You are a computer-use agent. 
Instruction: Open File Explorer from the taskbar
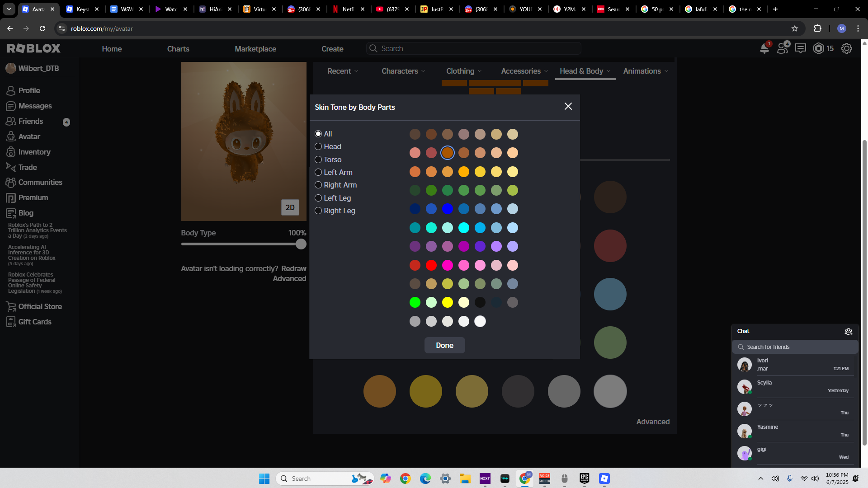point(465,479)
